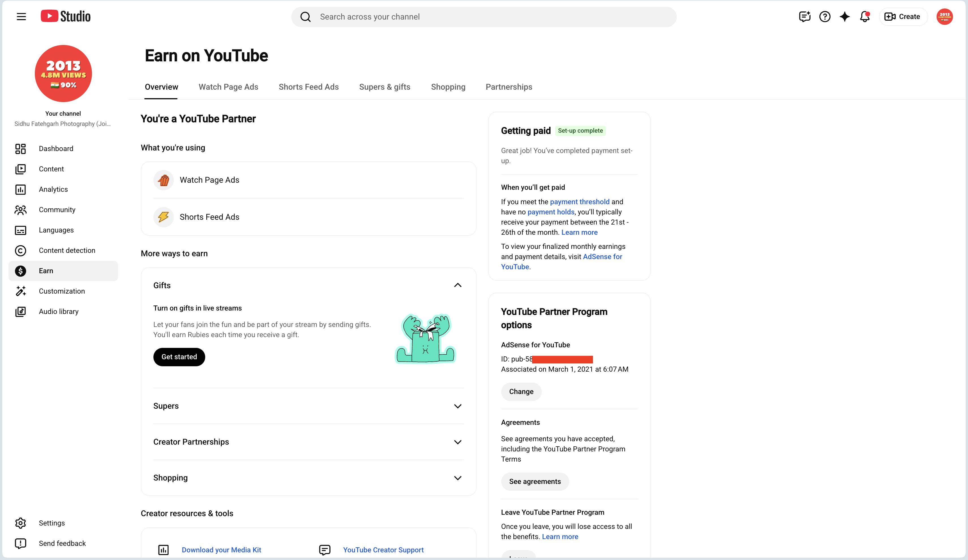968x560 pixels.
Task: Expand the Supers section
Action: (457, 406)
